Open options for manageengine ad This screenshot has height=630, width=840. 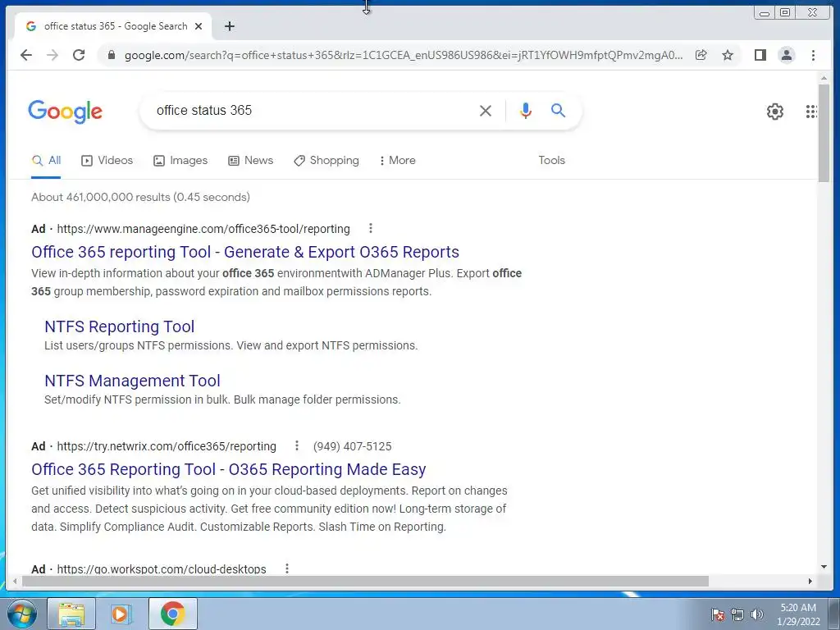point(370,229)
